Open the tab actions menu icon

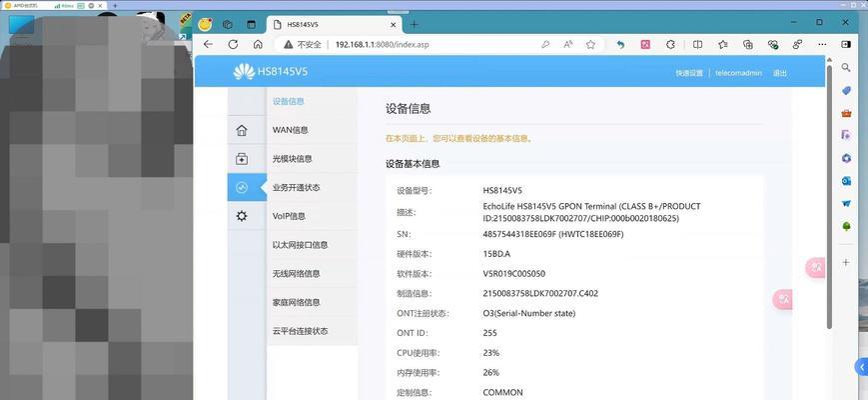(x=252, y=24)
